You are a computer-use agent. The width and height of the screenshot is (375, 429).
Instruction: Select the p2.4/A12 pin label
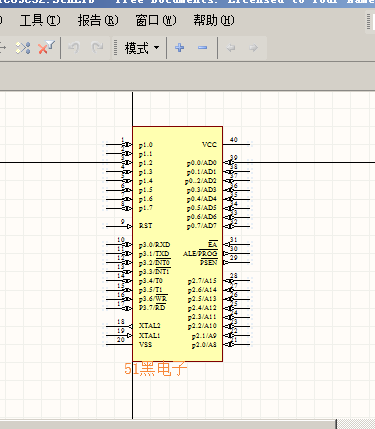202,308
